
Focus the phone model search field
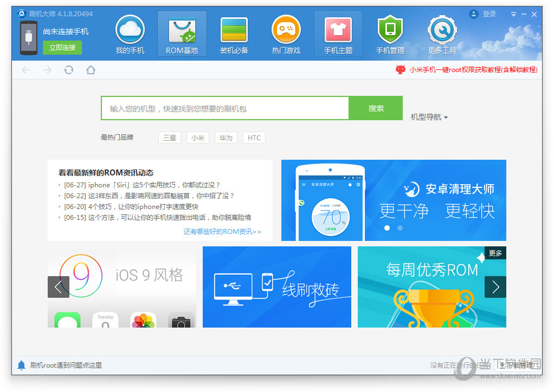[x=225, y=108]
